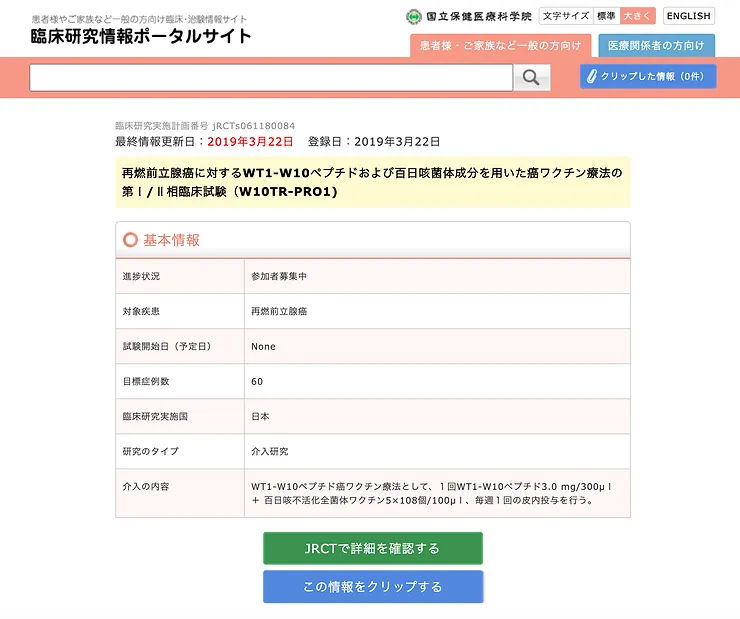Image resolution: width=740 pixels, height=619 pixels.
Task: Click the value 再燃前立腺癌 in table
Action: [x=279, y=311]
